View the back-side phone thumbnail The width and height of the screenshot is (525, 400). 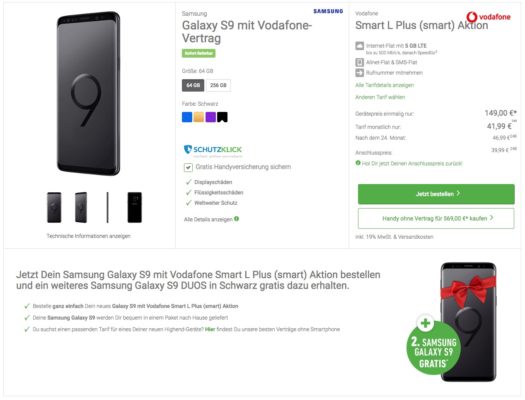click(x=135, y=208)
